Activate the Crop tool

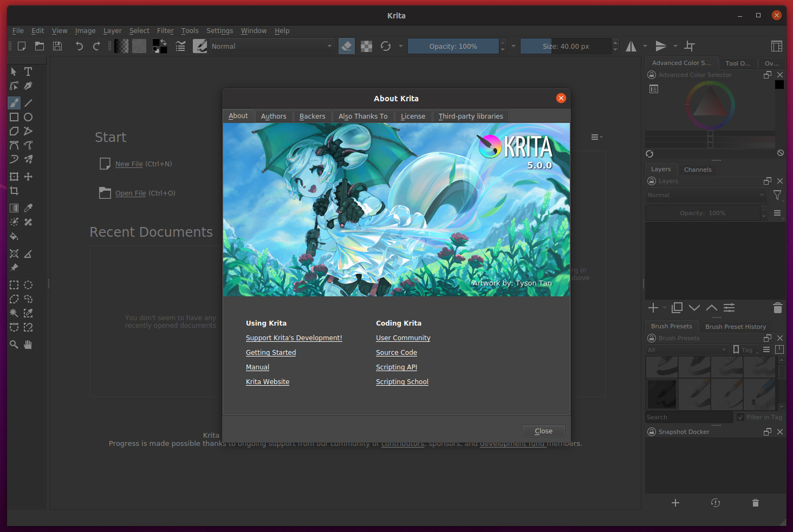pyautogui.click(x=14, y=191)
